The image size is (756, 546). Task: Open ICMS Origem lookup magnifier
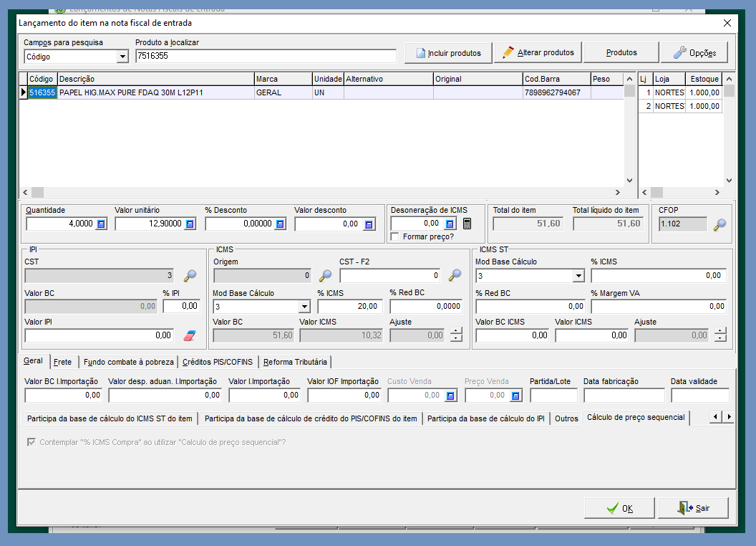click(x=325, y=276)
